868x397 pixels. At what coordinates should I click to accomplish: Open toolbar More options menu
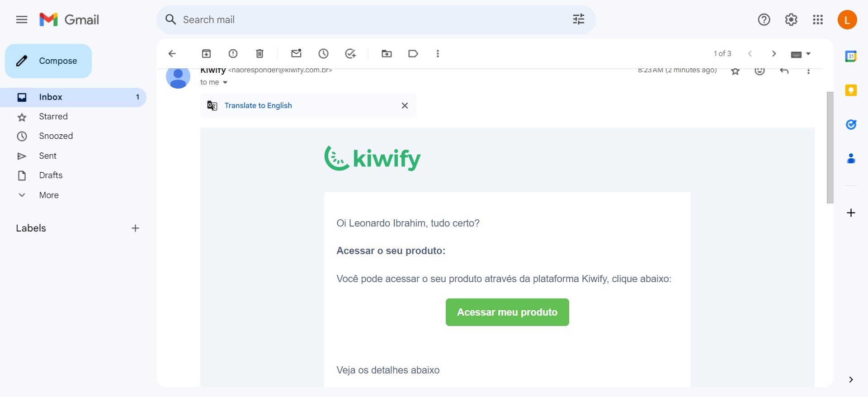coord(438,54)
